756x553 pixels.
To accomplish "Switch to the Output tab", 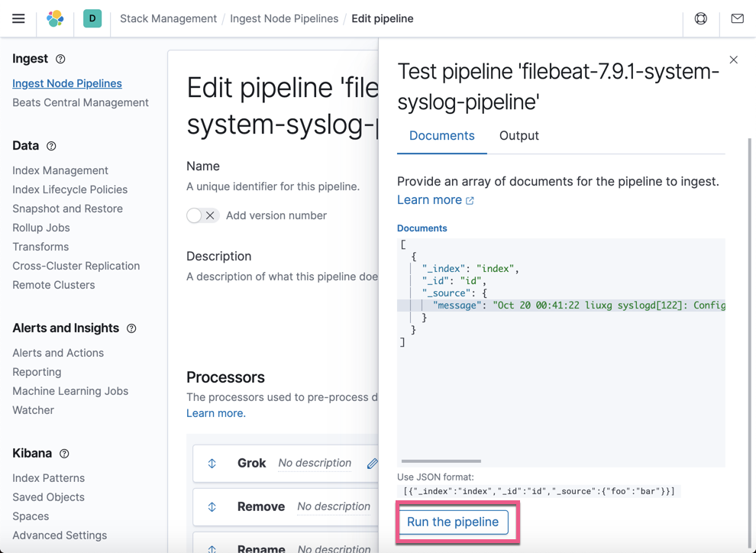I will [519, 136].
